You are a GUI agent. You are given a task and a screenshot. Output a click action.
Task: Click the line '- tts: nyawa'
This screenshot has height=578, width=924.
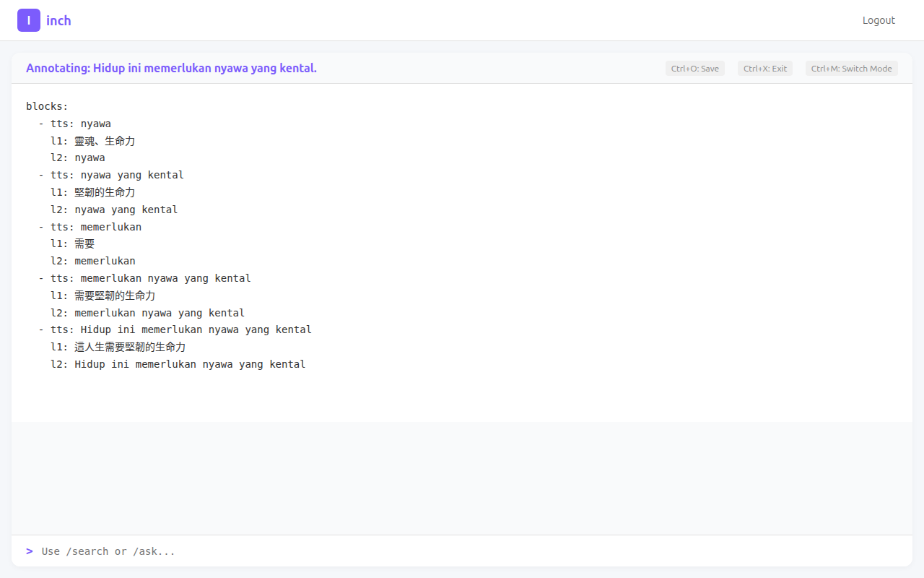click(x=74, y=124)
